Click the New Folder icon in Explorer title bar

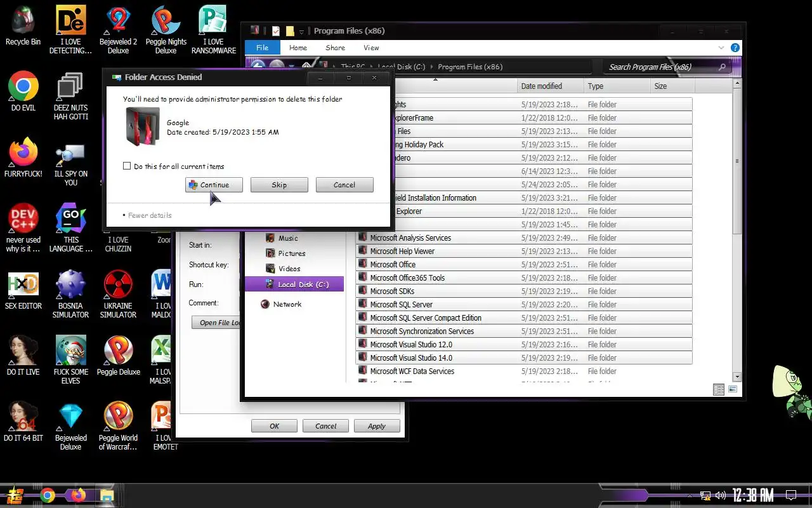pos(290,30)
